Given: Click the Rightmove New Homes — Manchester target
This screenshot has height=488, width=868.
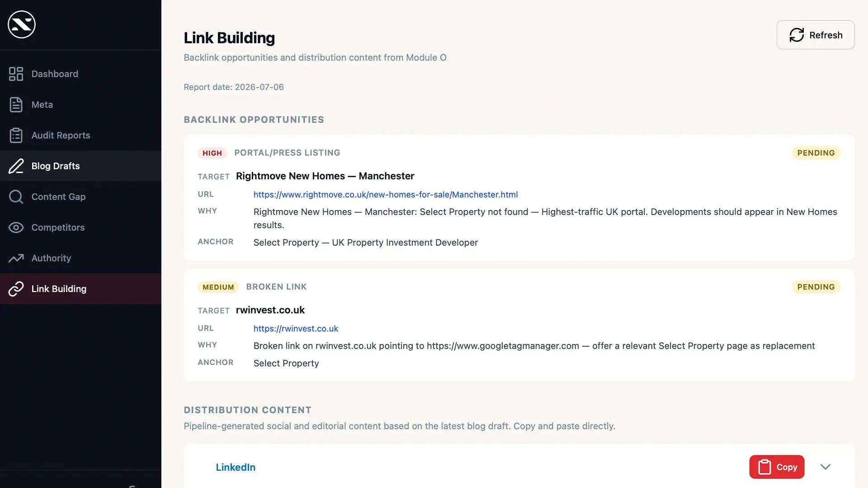Looking at the screenshot, I should click(x=325, y=176).
